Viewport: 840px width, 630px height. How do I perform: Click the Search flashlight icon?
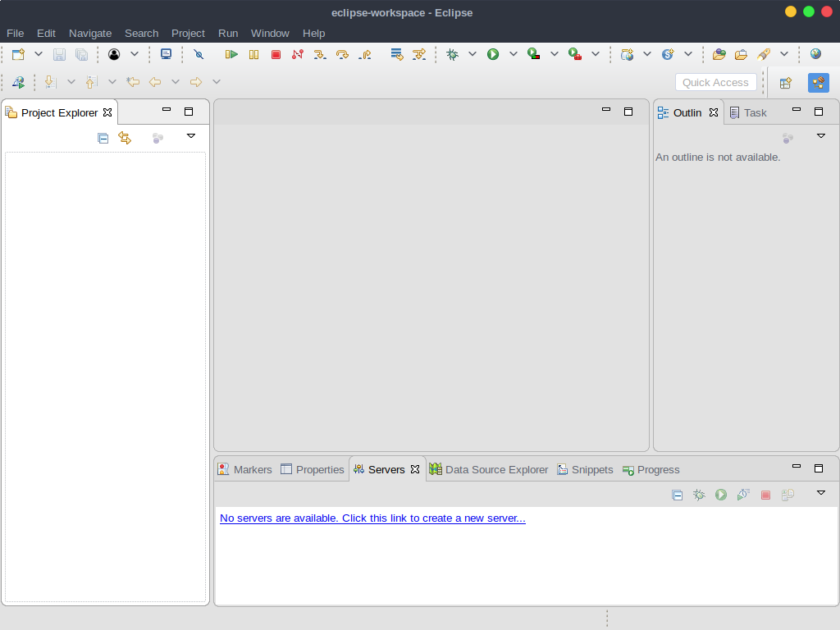pos(764,54)
